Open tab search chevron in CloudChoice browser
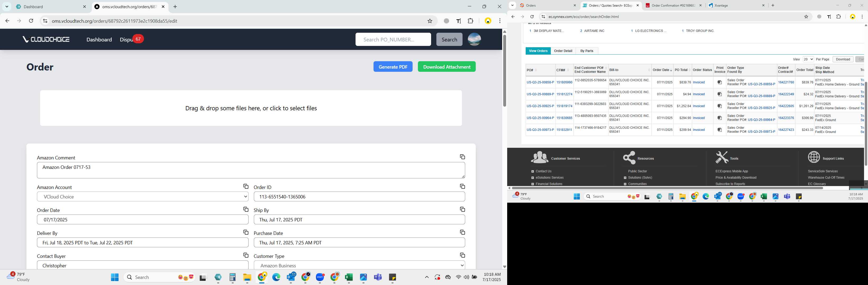868x285 pixels. [7, 7]
